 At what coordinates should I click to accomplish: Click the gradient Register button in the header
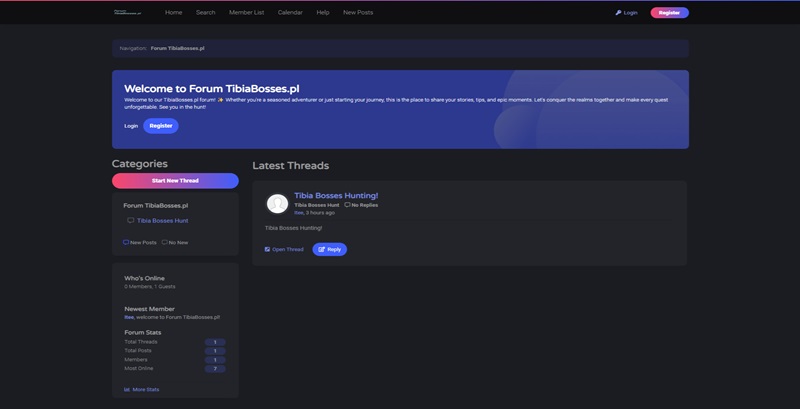pos(669,13)
